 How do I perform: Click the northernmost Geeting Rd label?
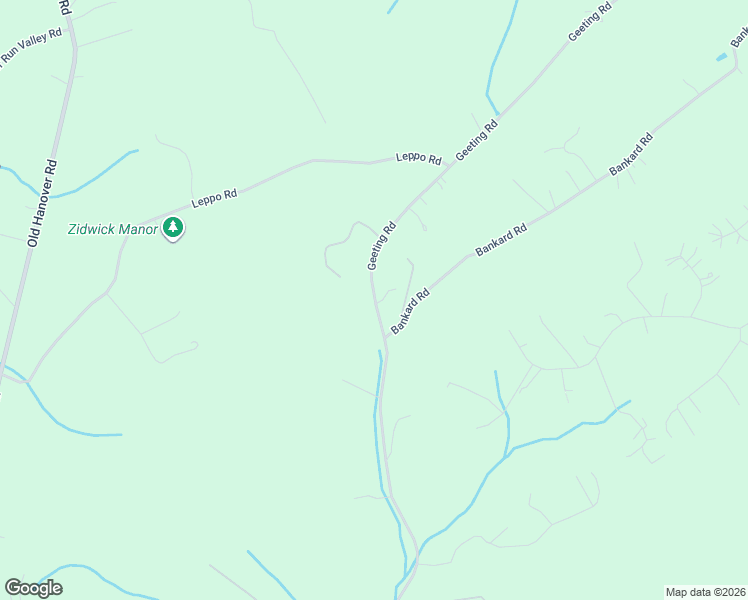pyautogui.click(x=590, y=22)
